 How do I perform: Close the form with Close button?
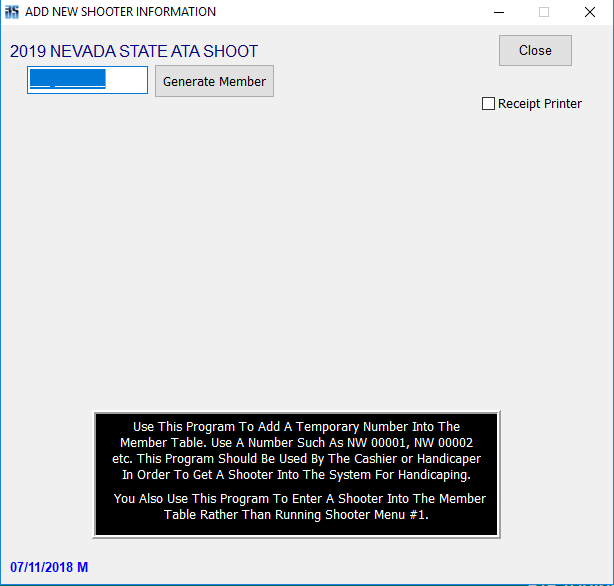(x=535, y=51)
